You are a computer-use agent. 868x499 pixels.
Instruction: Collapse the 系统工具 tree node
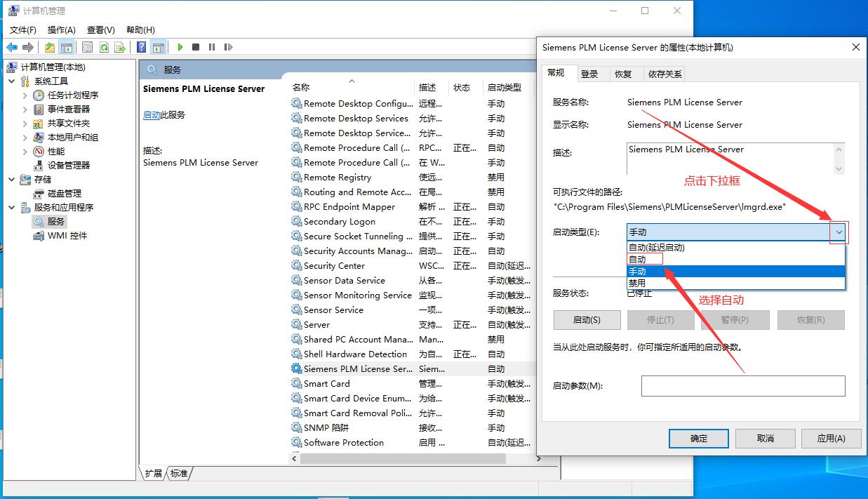(12, 81)
